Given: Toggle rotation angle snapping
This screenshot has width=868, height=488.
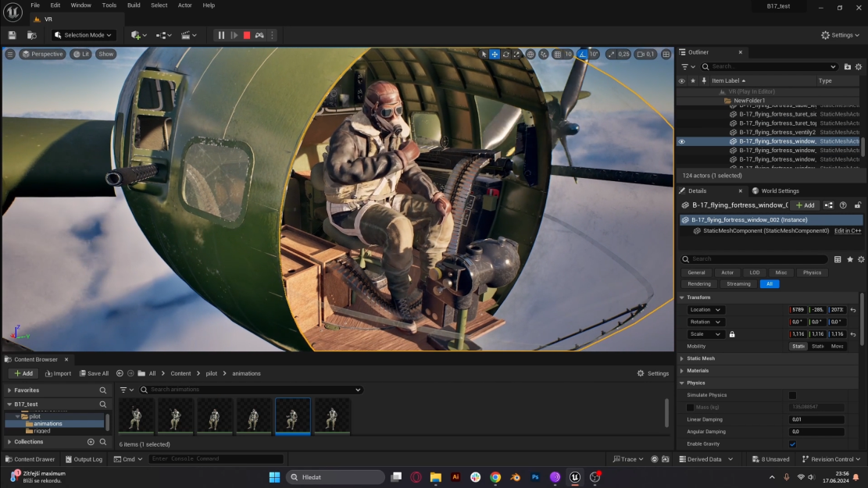Looking at the screenshot, I should [x=582, y=54].
